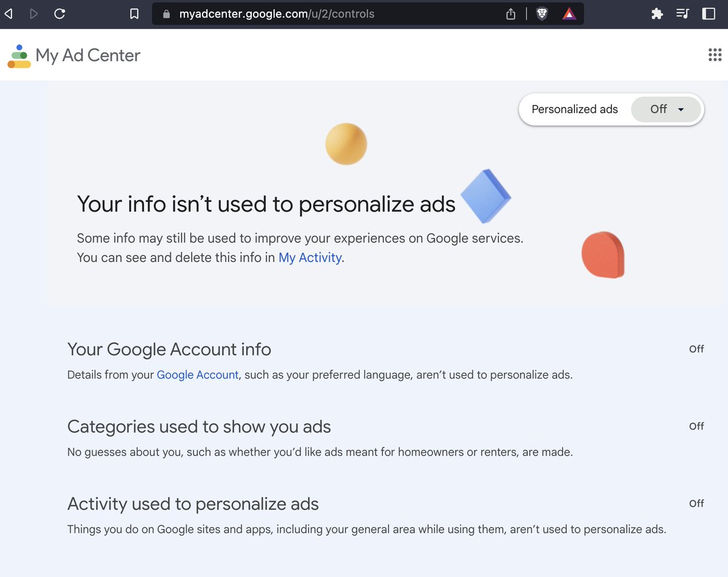Bookmark this page with bookmark icon
Viewport: 728px width, 577px height.
(135, 13)
